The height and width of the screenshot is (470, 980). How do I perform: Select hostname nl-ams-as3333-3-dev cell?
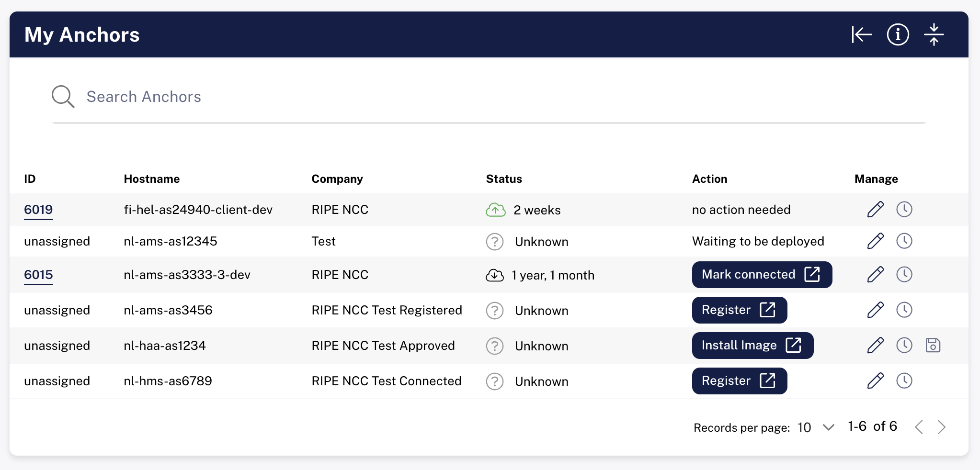click(187, 275)
